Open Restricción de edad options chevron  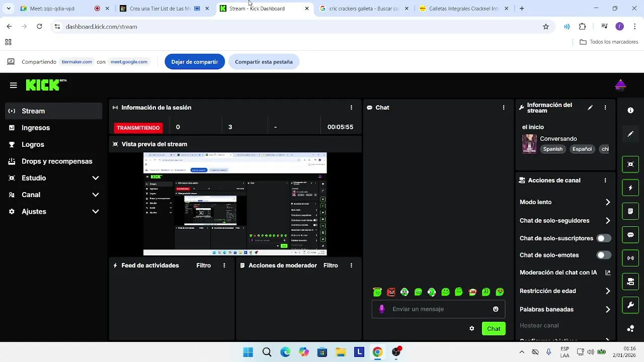tap(608, 291)
